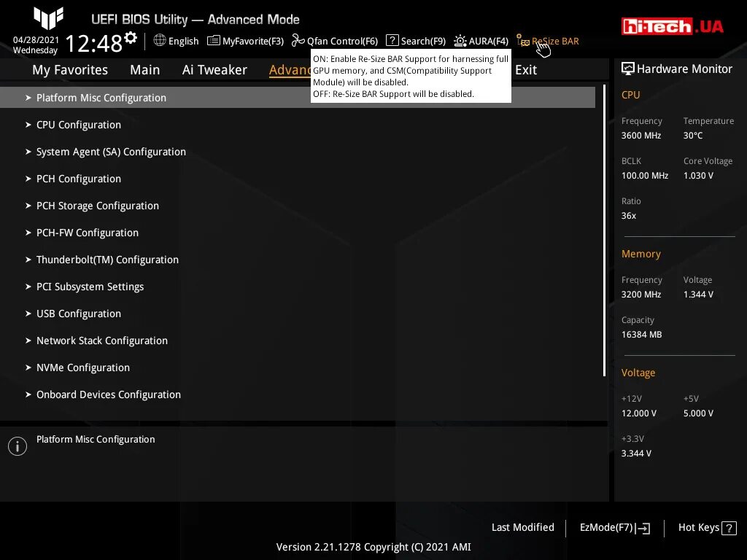Open AURA(F4) lighting settings
Viewport: 747px width, 560px height.
pos(481,41)
